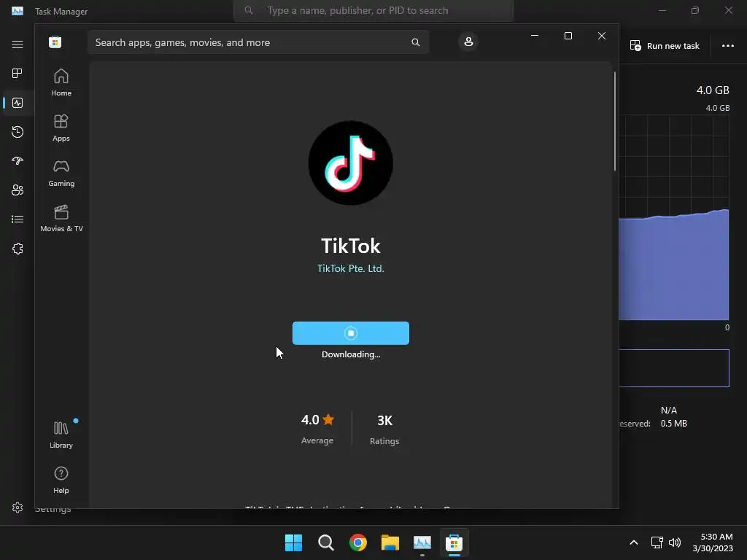Viewport: 747px width, 560px height.
Task: Click the 0.5 MB hardware reserved value
Action: (673, 424)
